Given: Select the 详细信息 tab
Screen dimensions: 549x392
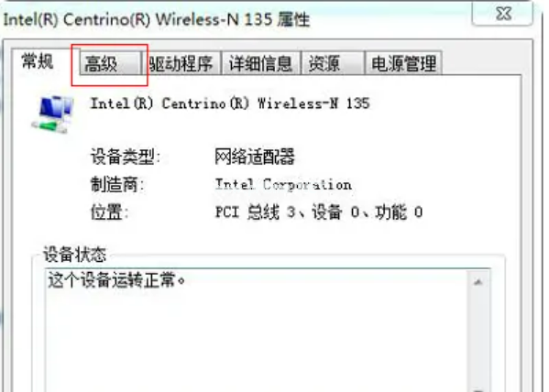Looking at the screenshot, I should pyautogui.click(x=261, y=63).
